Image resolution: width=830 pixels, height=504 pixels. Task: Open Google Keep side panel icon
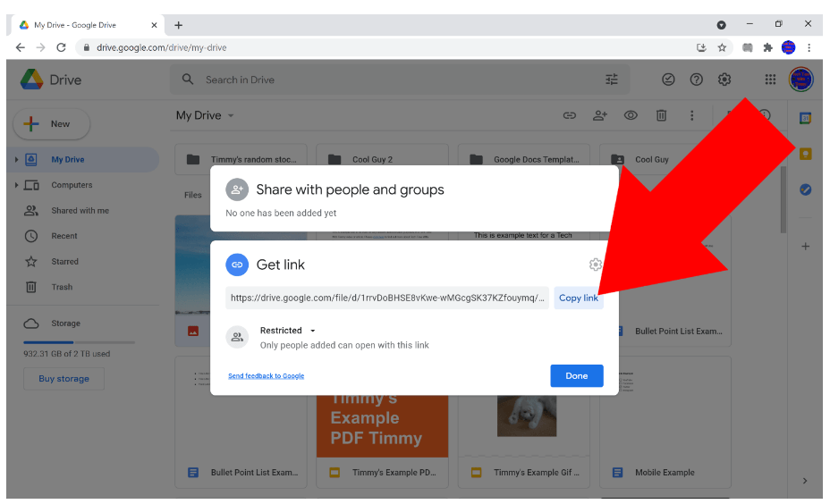click(x=805, y=154)
